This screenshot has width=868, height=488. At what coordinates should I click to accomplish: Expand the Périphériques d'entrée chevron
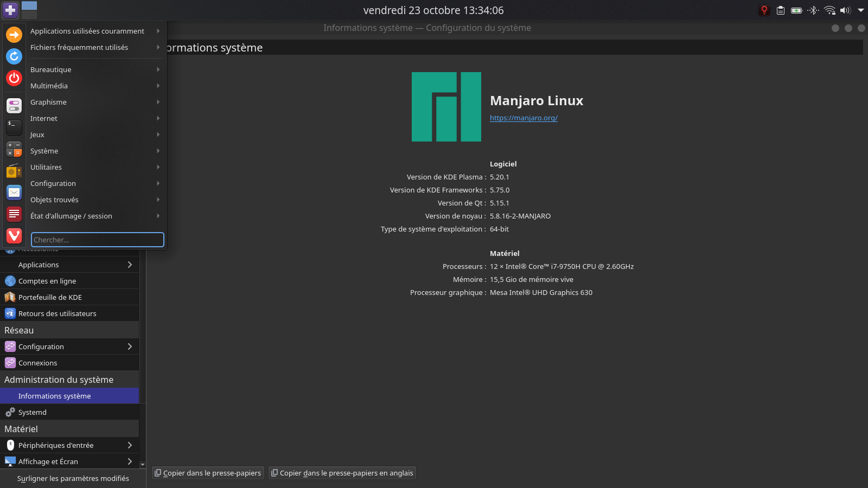(130, 445)
